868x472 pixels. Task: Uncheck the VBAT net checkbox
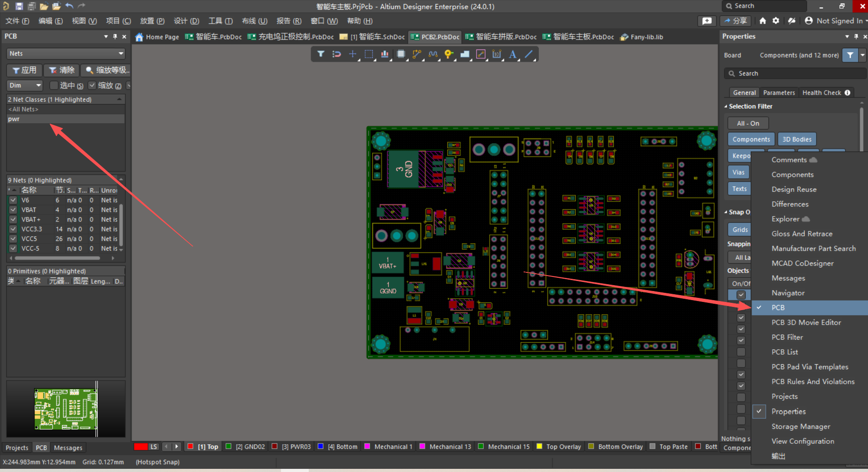tap(13, 210)
